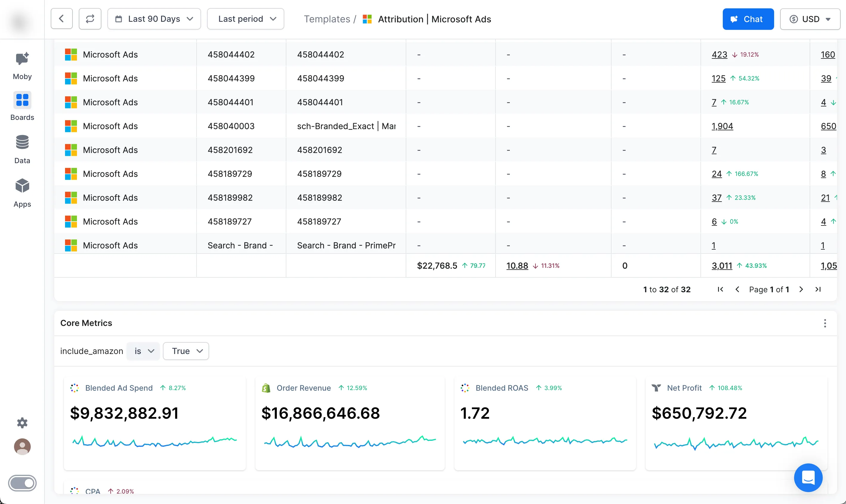Open settings via the gear icon

22,423
